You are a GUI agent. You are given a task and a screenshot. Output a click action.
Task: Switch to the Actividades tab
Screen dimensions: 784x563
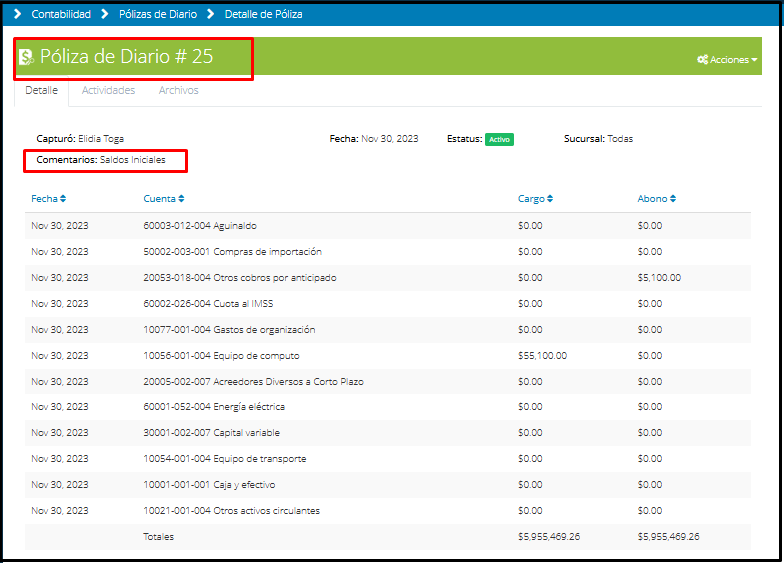[108, 91]
